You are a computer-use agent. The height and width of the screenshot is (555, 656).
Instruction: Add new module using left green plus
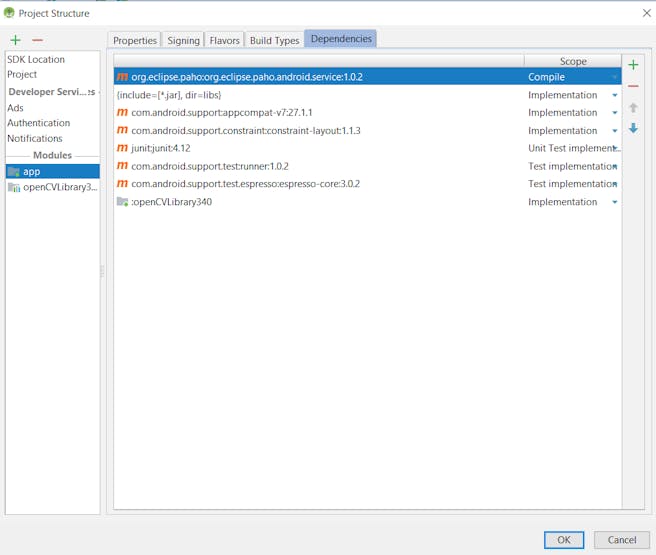(15, 40)
